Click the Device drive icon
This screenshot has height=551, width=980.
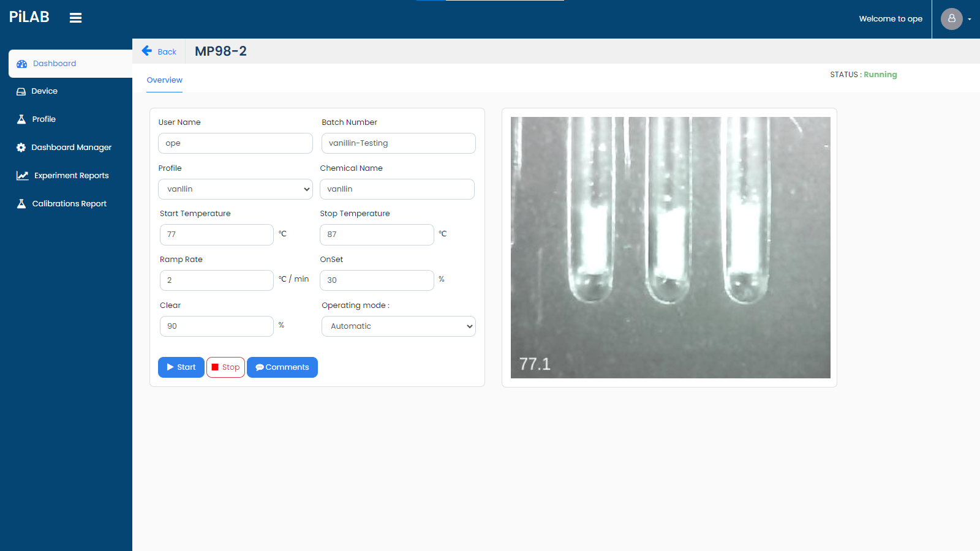point(21,91)
